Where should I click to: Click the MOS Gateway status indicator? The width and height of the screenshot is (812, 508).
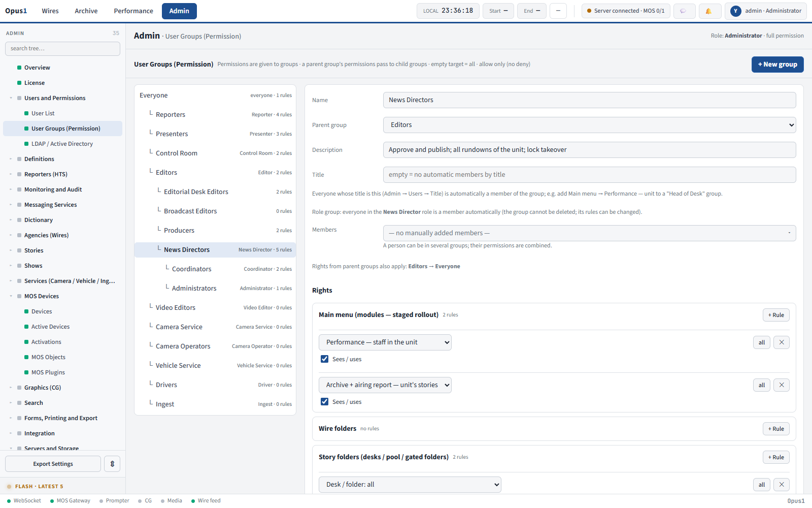[70, 501]
